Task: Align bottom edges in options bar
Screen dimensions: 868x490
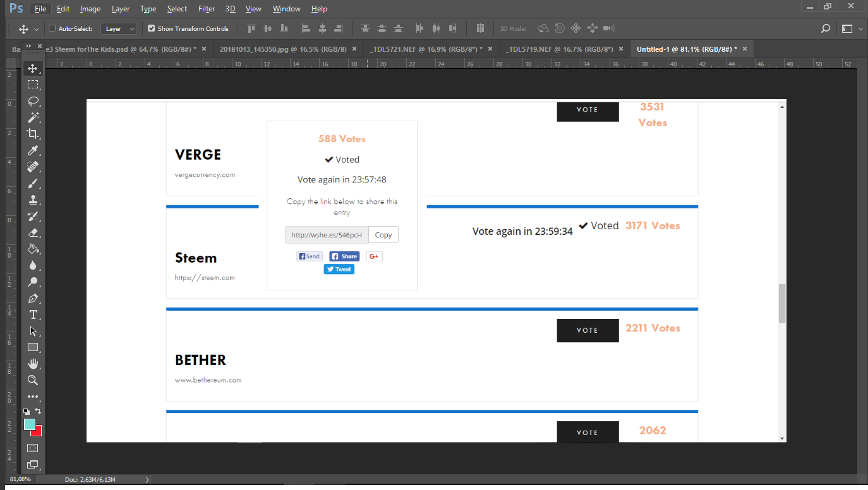Action: [284, 28]
